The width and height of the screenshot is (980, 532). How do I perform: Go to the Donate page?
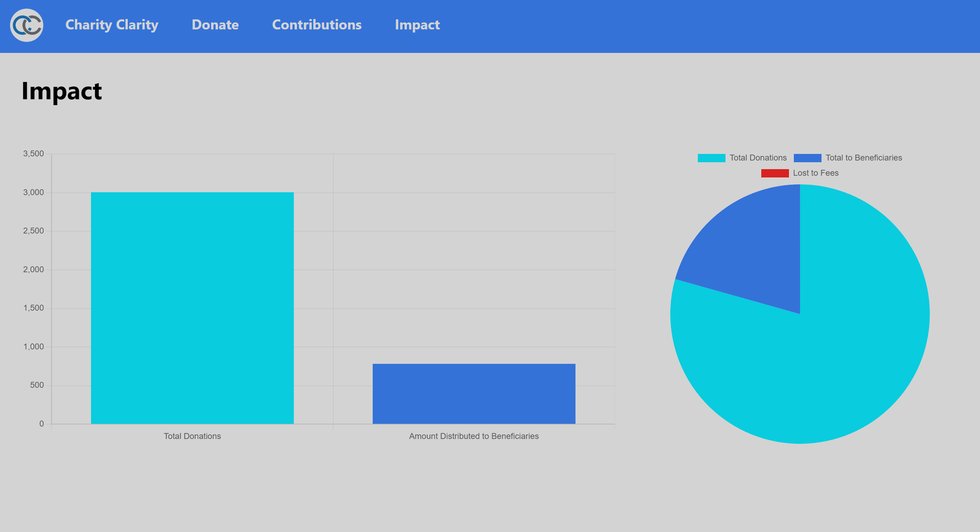coord(215,25)
